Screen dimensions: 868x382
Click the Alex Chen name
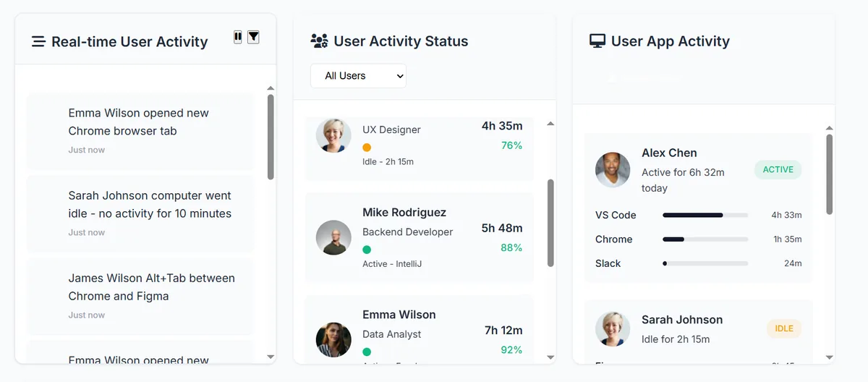669,153
